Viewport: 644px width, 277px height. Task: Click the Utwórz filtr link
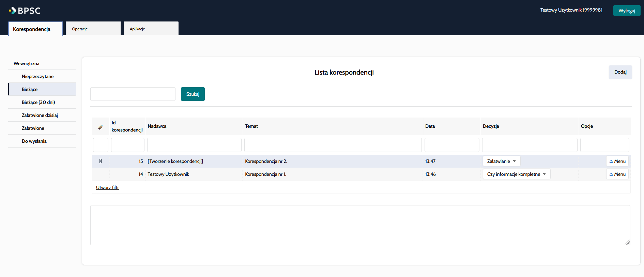(107, 187)
